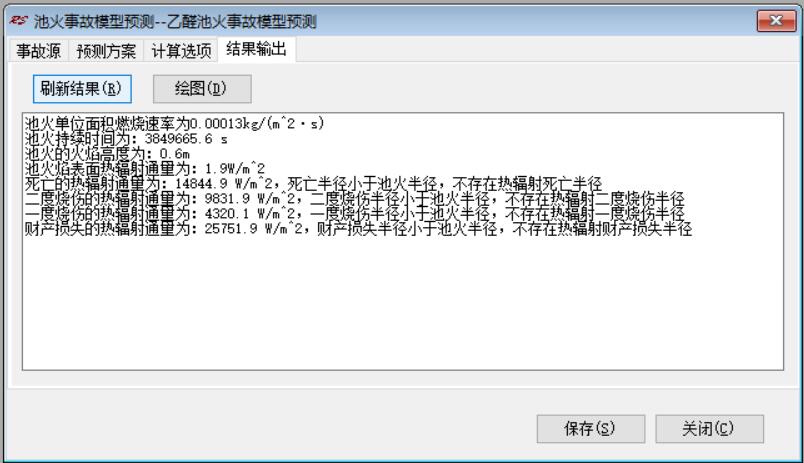Select the 计算选项 tab
804x463 pixels.
(182, 51)
